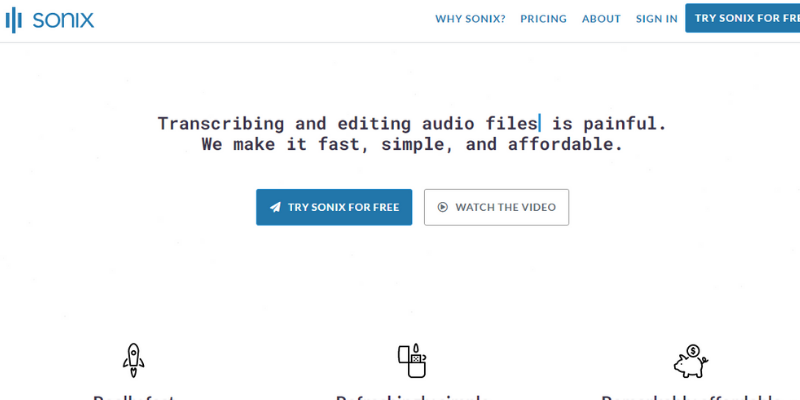
Task: Click Sign In in the navigation
Action: tap(657, 19)
